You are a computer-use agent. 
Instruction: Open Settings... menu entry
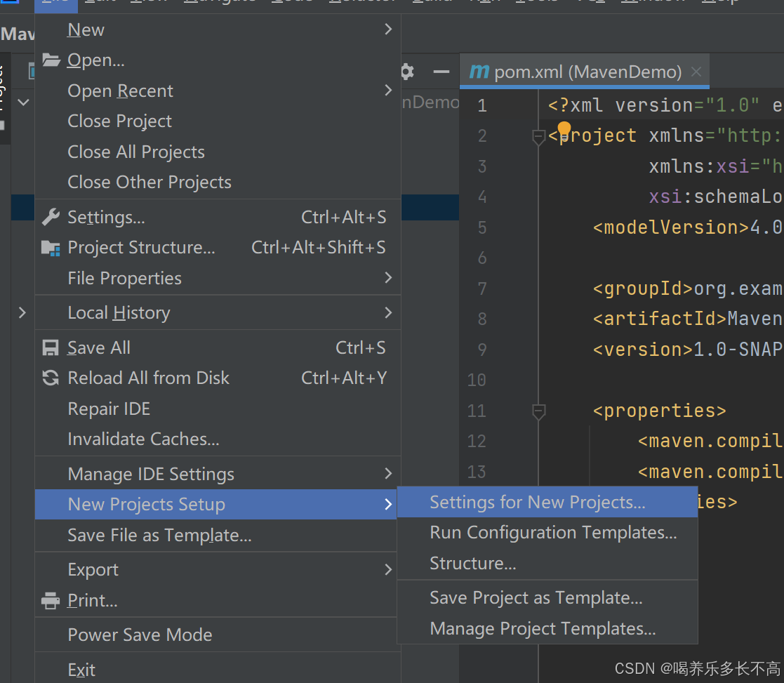[x=218, y=217]
